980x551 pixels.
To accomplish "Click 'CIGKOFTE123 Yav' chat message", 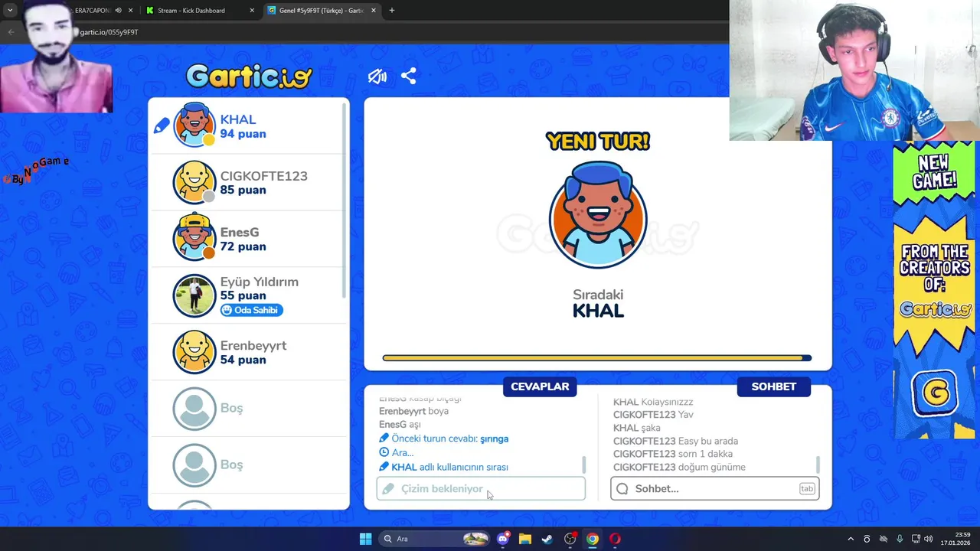I will click(x=653, y=415).
